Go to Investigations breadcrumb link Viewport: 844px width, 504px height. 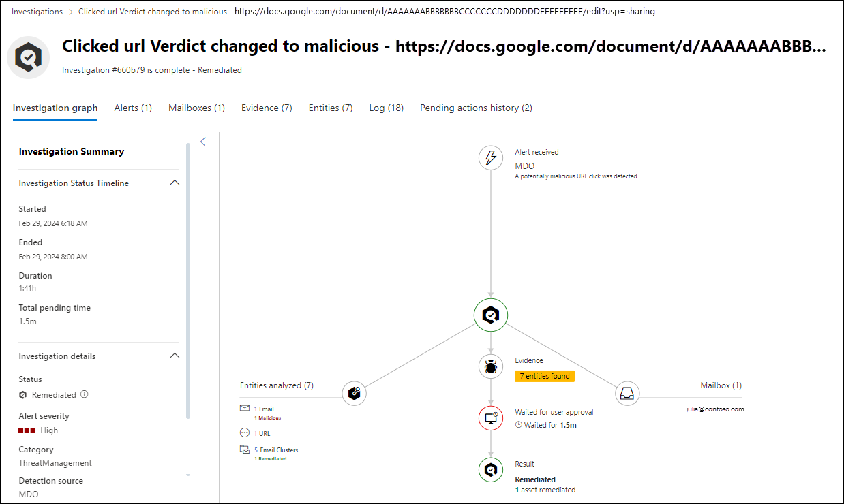pos(37,12)
